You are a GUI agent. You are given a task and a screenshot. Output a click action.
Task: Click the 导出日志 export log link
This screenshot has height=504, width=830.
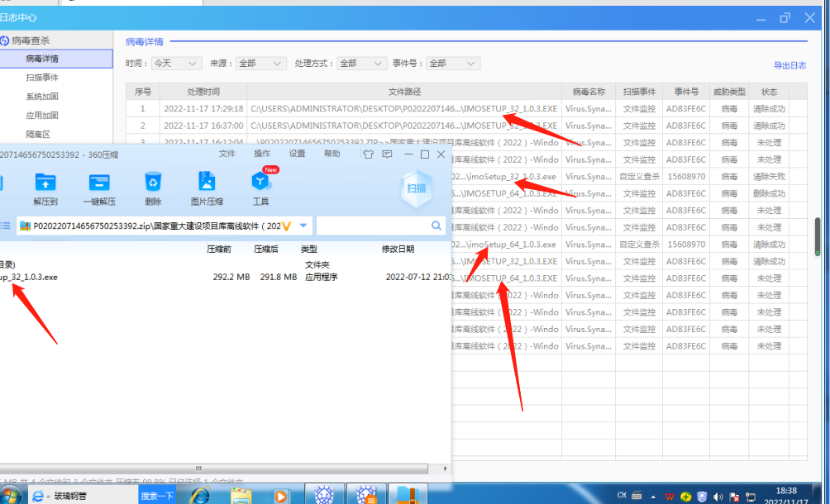point(789,65)
